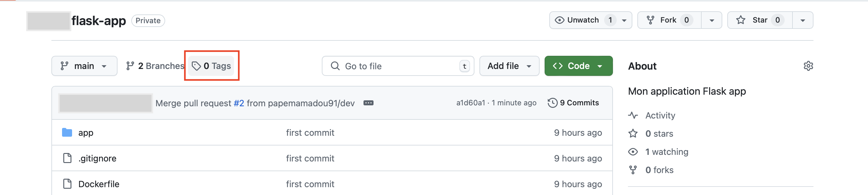Open repository settings gear in About
Screen dimensions: 868x195
[808, 66]
